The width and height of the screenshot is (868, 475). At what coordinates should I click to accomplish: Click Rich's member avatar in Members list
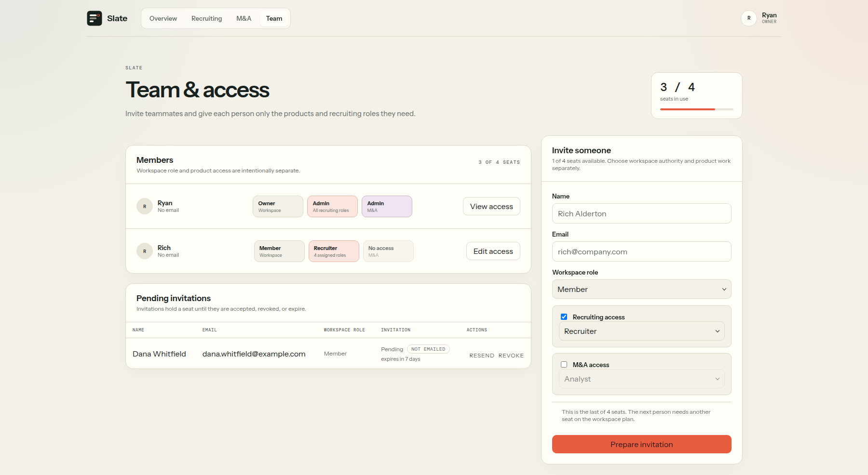click(x=145, y=251)
